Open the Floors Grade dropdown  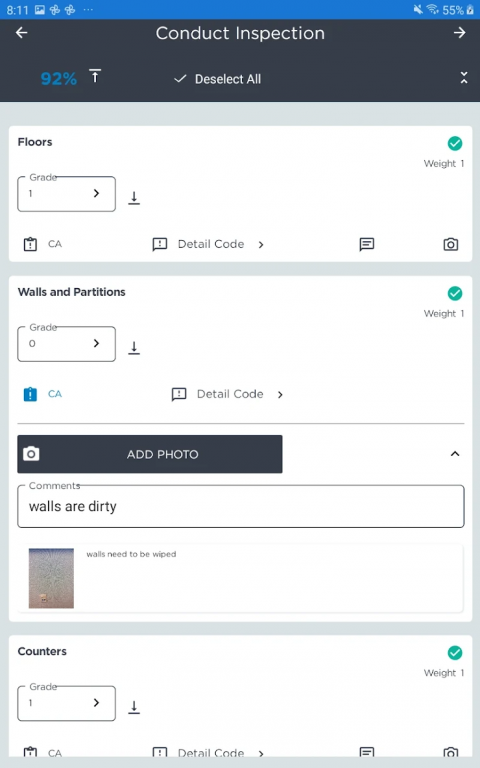point(67,194)
